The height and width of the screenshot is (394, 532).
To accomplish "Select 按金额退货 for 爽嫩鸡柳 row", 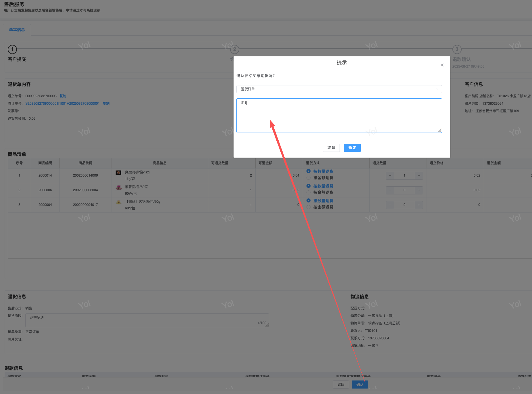I will point(320,178).
